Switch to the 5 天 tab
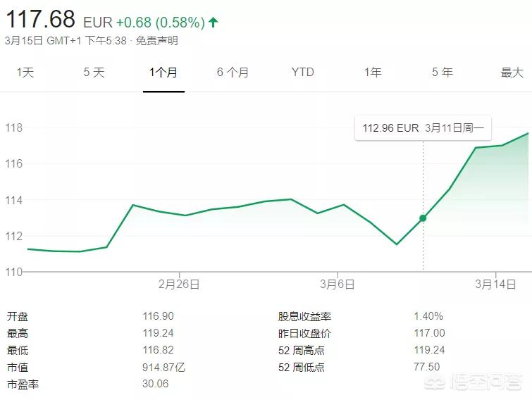The height and width of the screenshot is (400, 532). tap(94, 73)
